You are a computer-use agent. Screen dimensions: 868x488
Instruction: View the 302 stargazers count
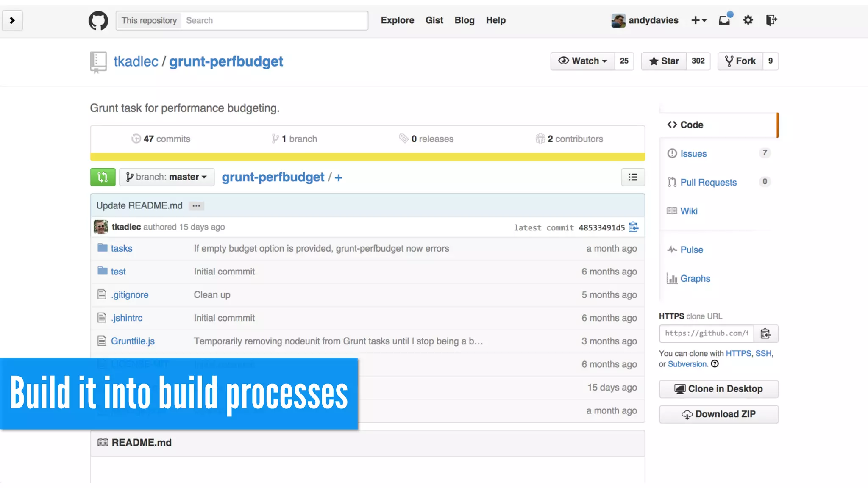tap(698, 61)
